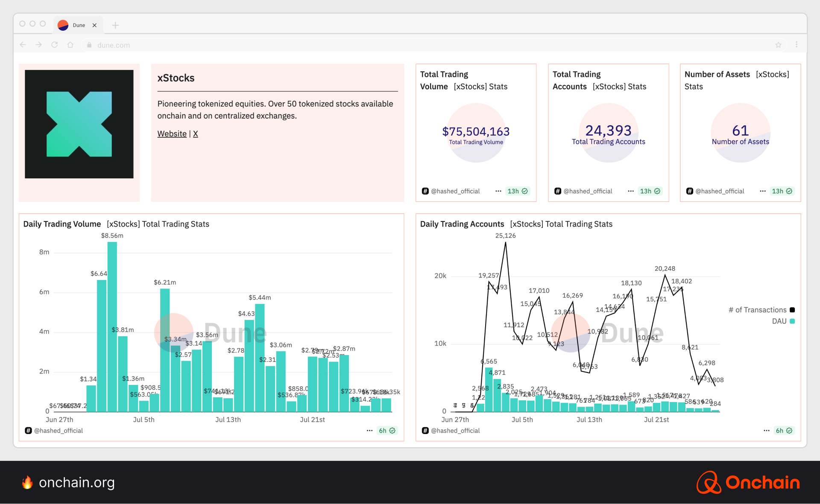Click the 20,248 transactions data point
Viewport: 820px width, 504px height.
pyautogui.click(x=665, y=275)
